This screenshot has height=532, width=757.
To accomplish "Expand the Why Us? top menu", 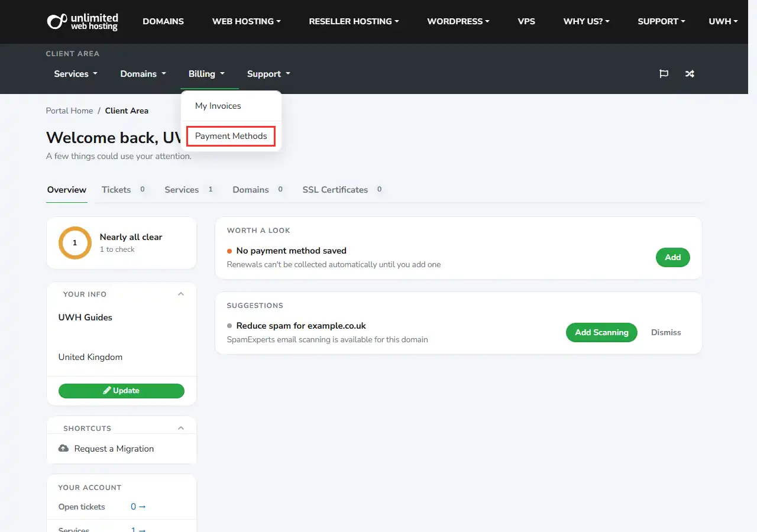I will (x=587, y=21).
